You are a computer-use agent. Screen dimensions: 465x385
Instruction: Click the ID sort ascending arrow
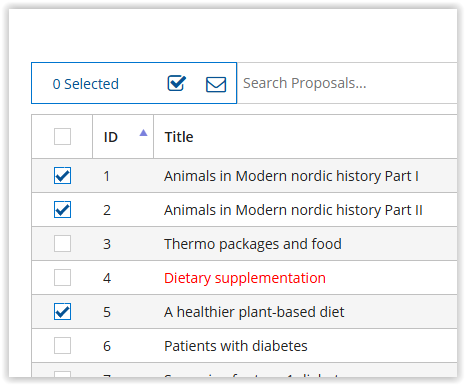point(143,133)
